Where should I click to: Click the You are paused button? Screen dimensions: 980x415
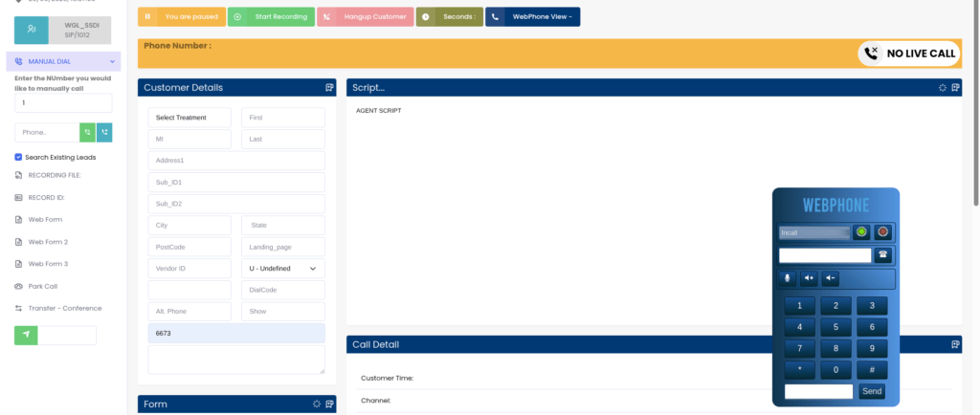pos(182,17)
